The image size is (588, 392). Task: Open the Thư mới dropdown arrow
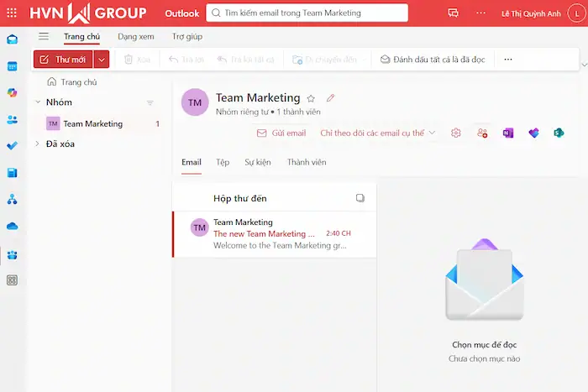[x=102, y=60]
